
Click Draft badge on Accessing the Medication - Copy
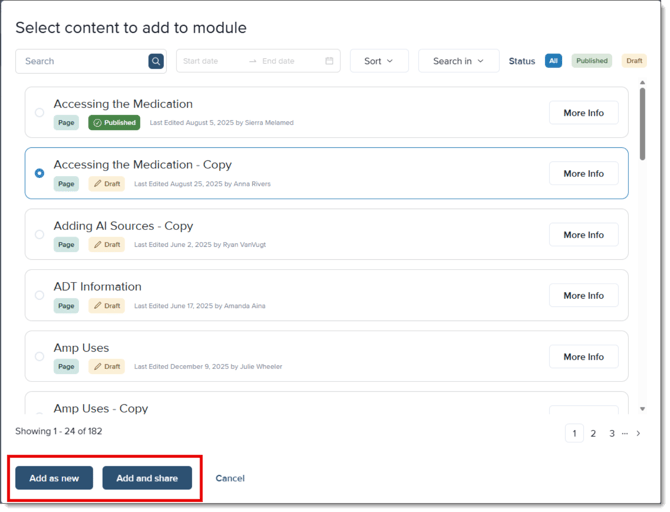point(107,184)
